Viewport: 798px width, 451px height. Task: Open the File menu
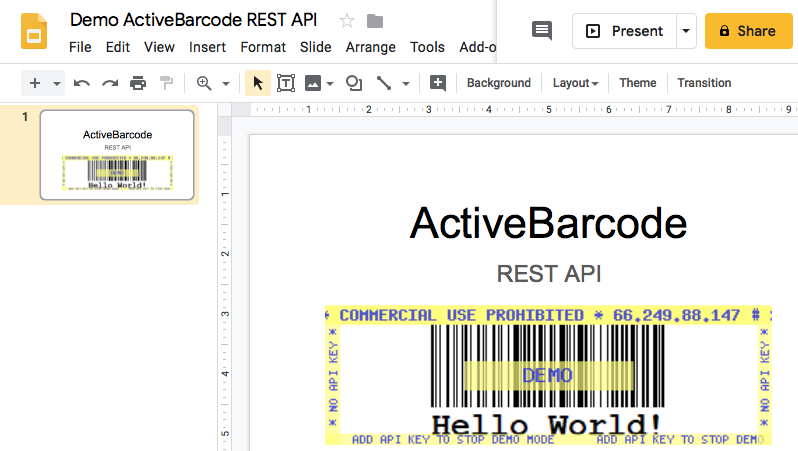coord(80,47)
